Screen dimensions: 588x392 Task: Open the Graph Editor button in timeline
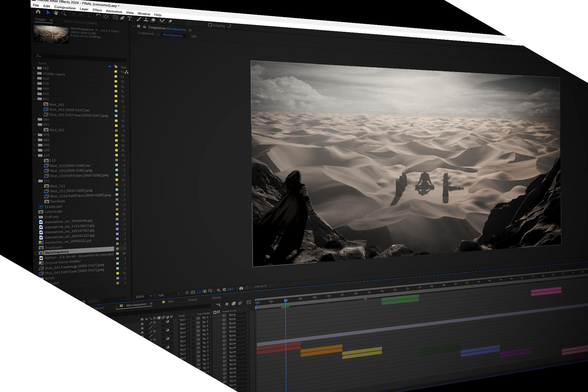(249, 302)
